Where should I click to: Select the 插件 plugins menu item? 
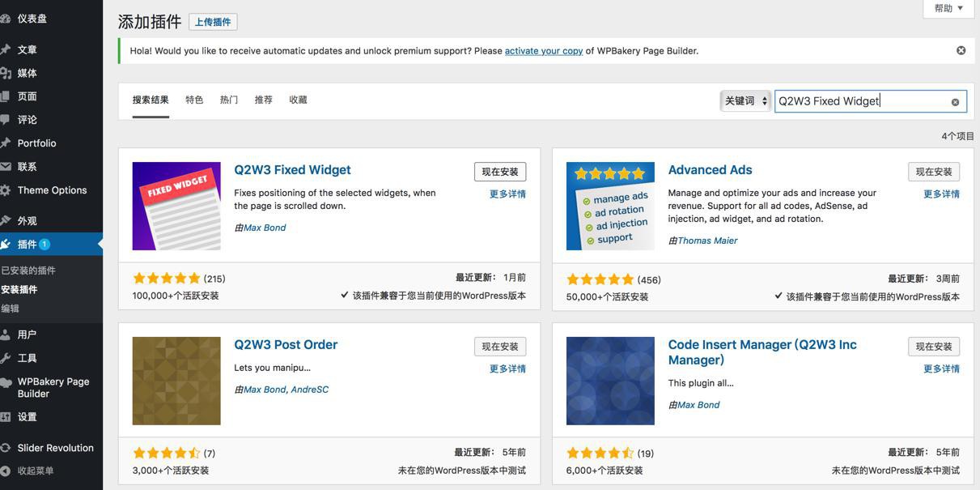51,244
